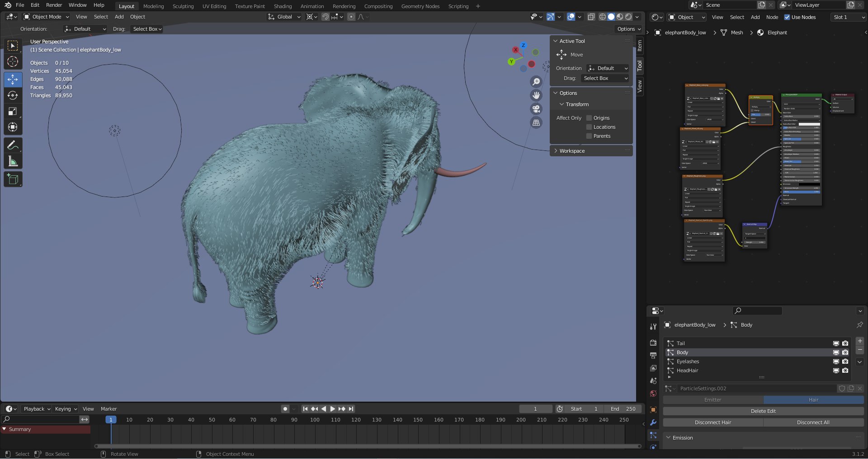This screenshot has width=868, height=459.
Task: Switch to rendered viewport shading
Action: 628,17
